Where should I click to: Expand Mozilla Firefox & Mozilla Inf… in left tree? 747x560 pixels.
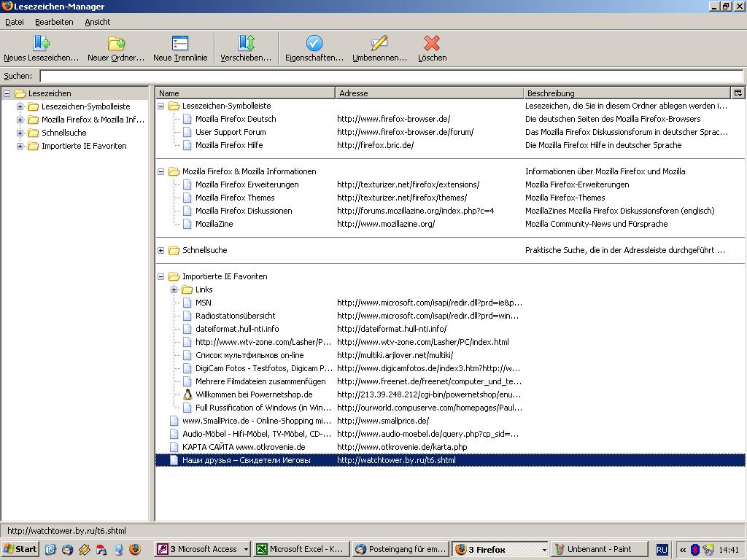point(20,120)
